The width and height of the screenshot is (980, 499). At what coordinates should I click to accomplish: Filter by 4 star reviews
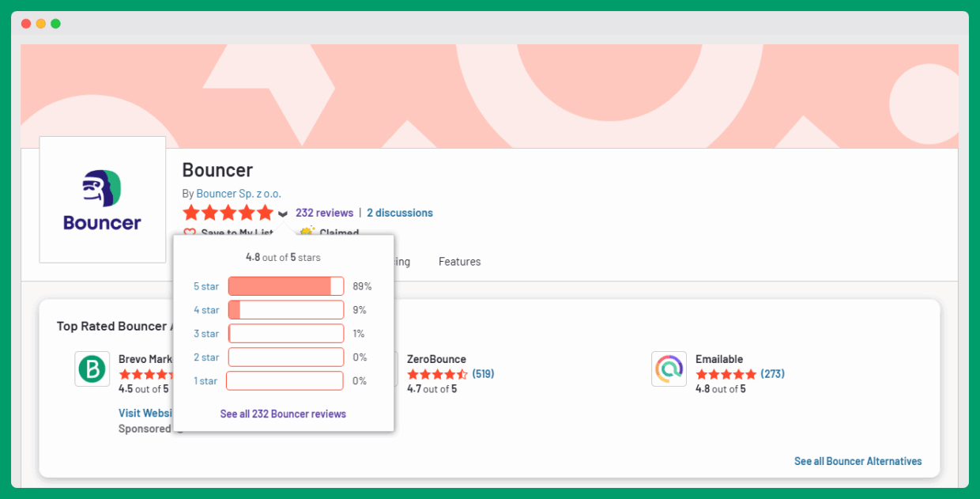[206, 310]
